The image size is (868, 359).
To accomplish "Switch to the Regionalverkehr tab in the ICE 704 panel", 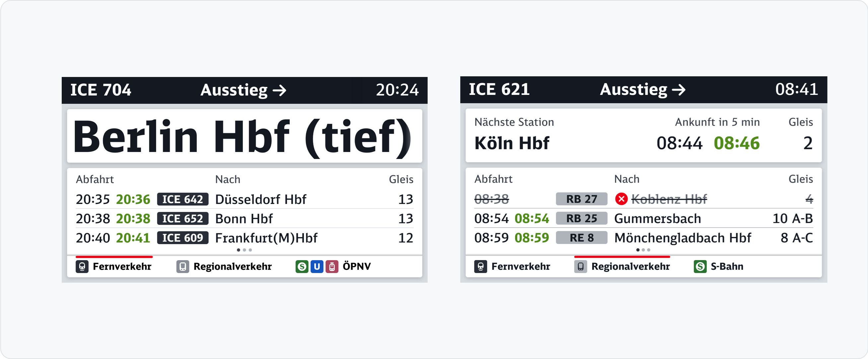I will click(232, 267).
